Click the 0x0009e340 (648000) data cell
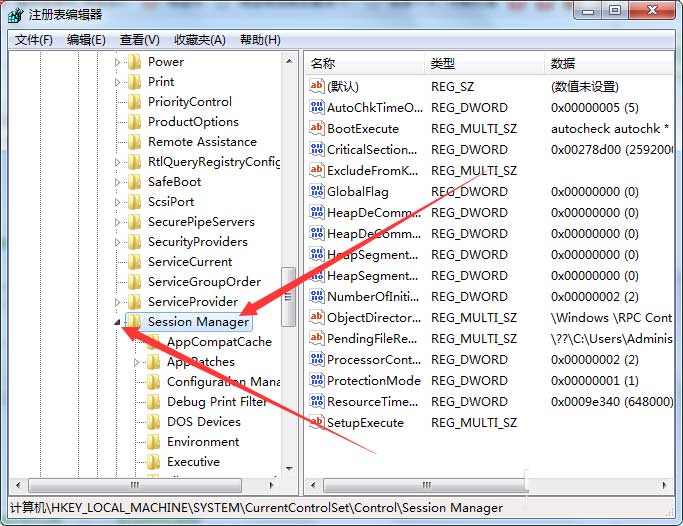Screen dimensions: 683x526 (612, 401)
